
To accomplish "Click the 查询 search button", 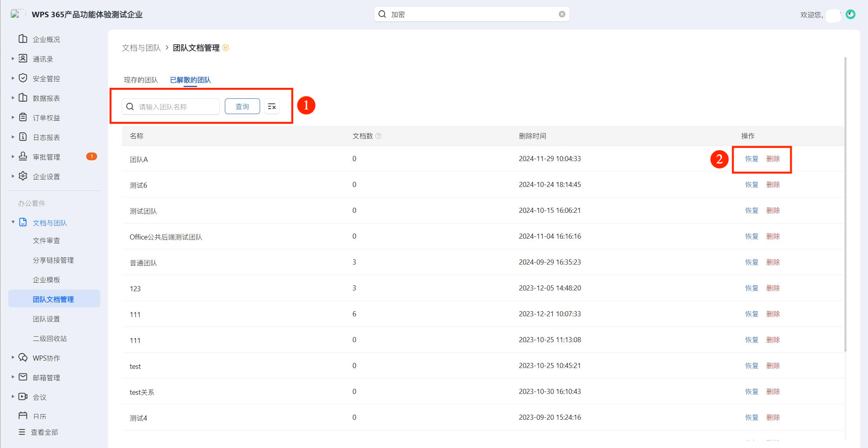I will tap(242, 107).
